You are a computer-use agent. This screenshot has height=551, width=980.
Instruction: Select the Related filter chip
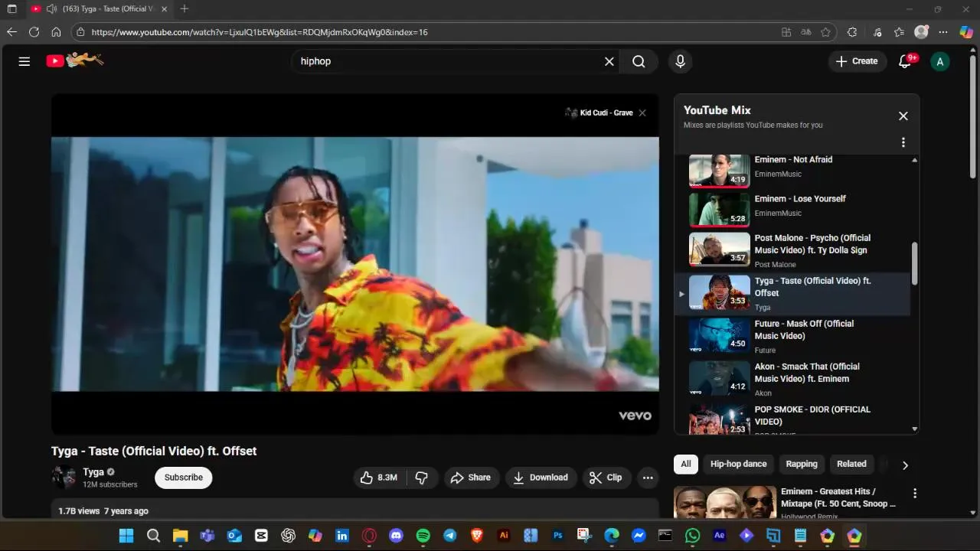(851, 464)
